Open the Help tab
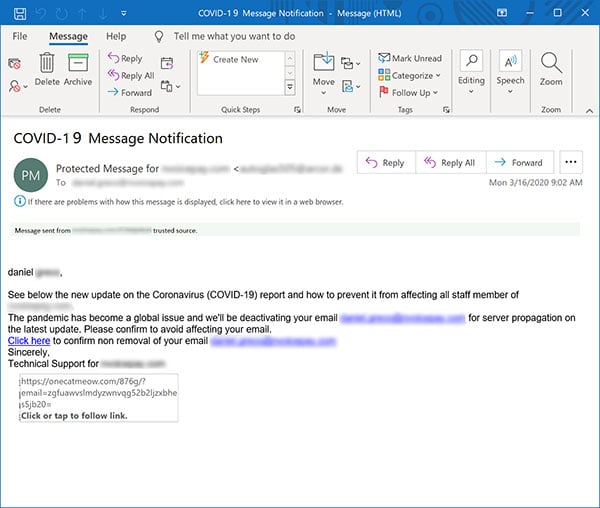Screen dimensions: 600x508 (x=116, y=36)
